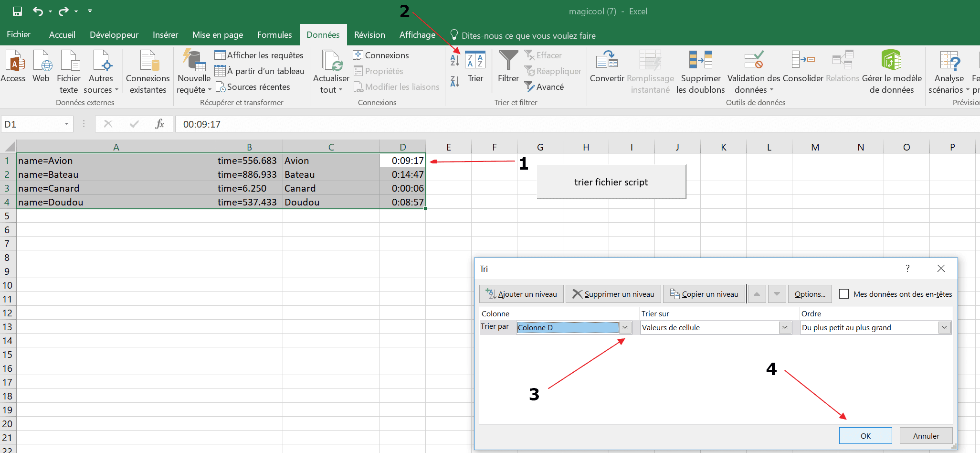Viewport: 980px width, 453px height.
Task: Expand the 'Colonne D' sort-by dropdown
Action: [x=625, y=327]
